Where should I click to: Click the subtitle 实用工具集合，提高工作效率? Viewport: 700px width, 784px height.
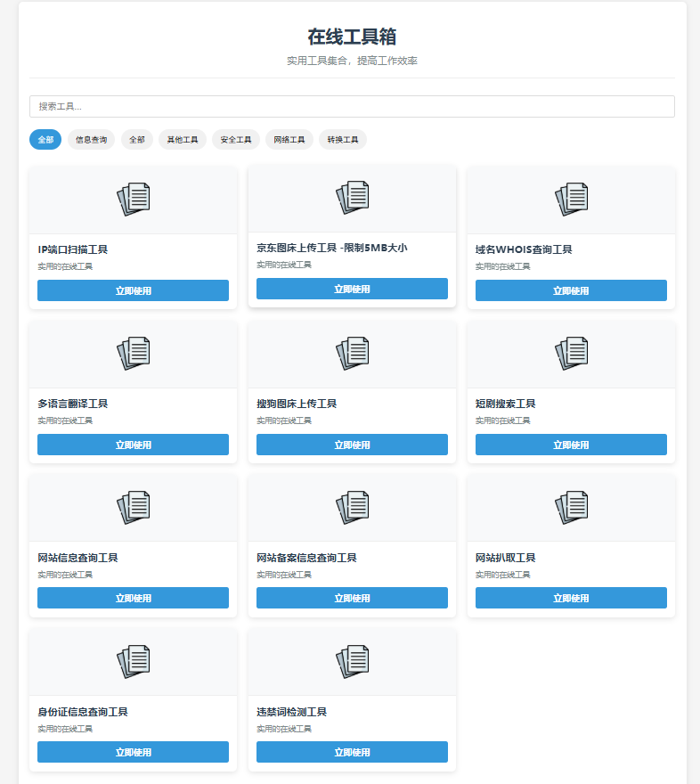tap(353, 61)
